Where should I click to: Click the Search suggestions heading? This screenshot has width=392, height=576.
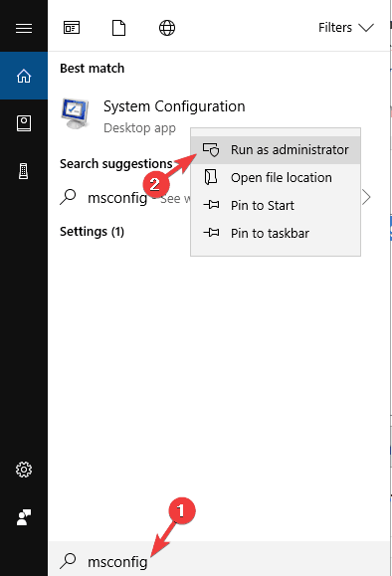[116, 164]
